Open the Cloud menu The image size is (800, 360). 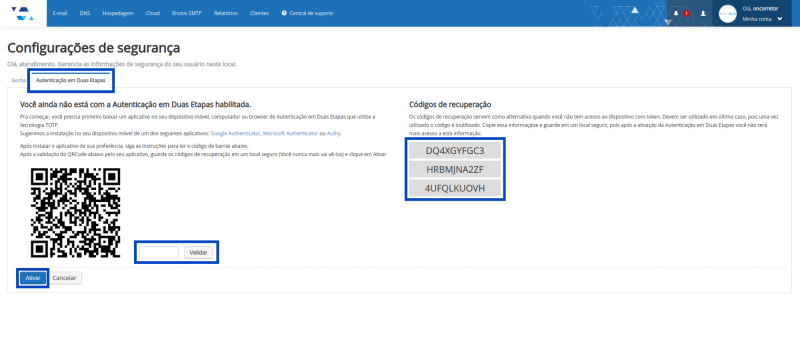point(153,13)
